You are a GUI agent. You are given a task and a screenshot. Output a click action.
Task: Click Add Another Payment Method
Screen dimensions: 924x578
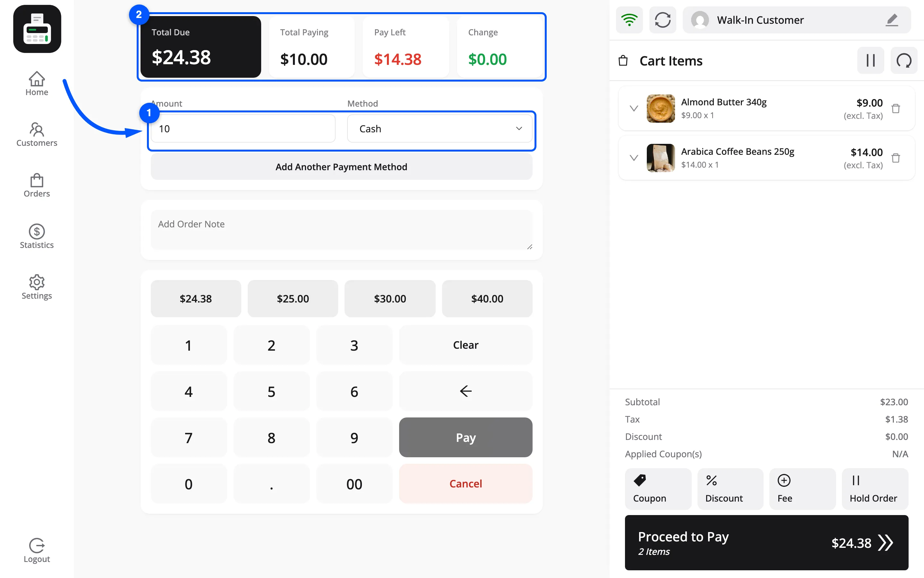341,167
